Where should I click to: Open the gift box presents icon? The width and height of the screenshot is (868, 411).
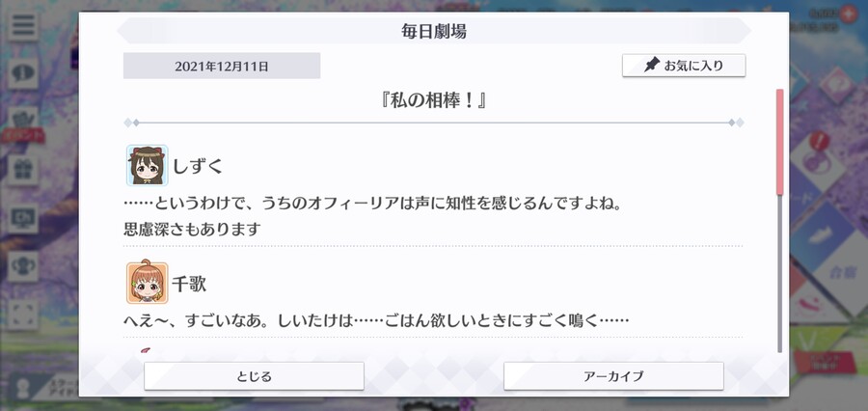point(23,170)
